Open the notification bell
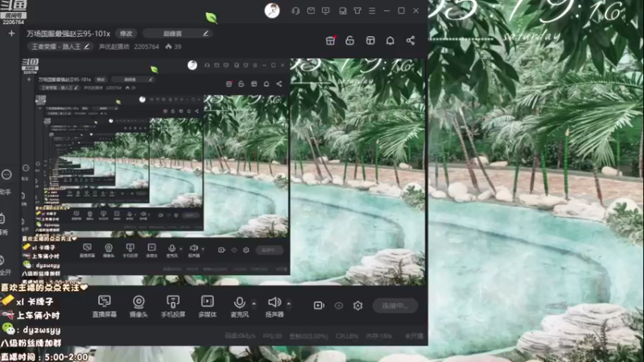Viewport: 644px width, 362px height. (390, 40)
